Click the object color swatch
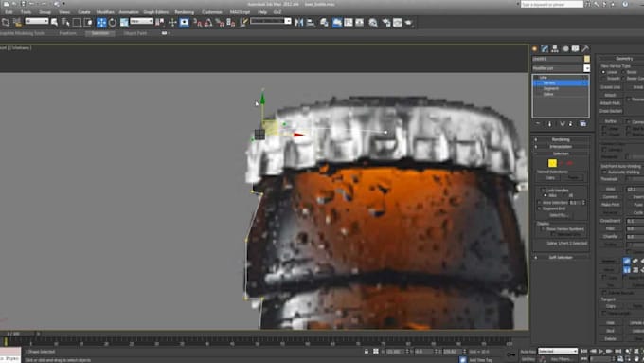 tap(587, 59)
